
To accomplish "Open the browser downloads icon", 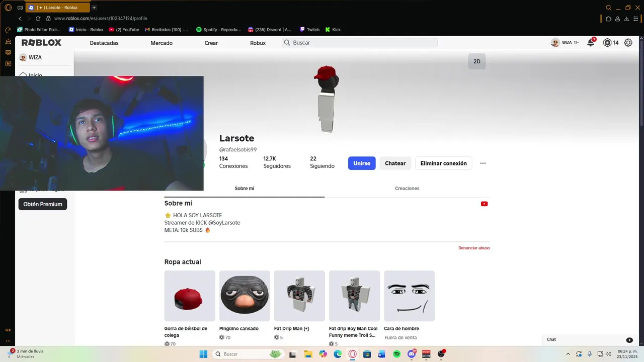I will click(627, 19).
